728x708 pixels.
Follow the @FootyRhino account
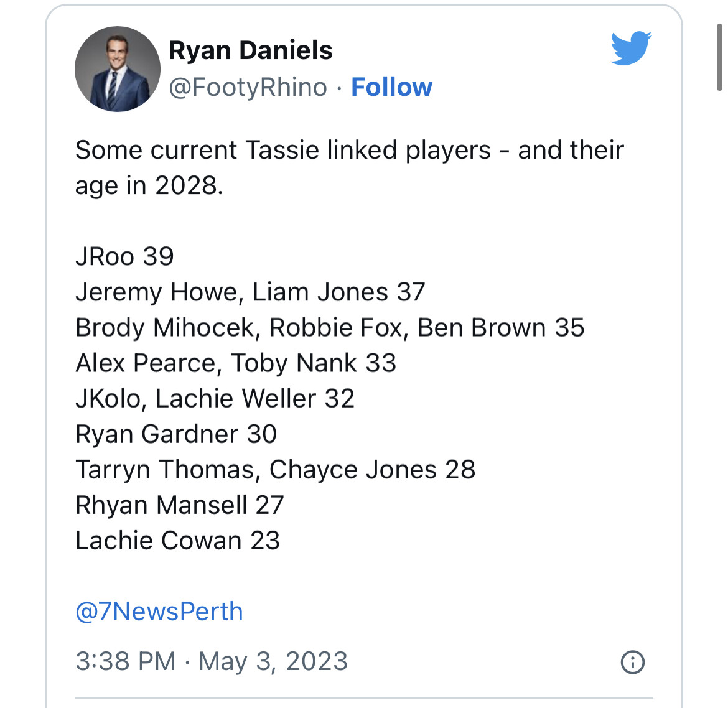pyautogui.click(x=391, y=87)
